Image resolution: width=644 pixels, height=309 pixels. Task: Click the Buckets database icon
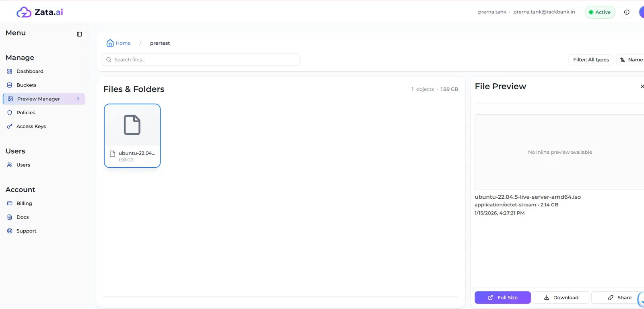coord(10,85)
